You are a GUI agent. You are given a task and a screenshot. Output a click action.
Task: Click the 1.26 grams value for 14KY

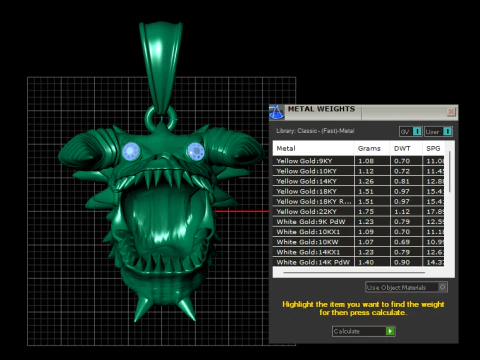(366, 181)
